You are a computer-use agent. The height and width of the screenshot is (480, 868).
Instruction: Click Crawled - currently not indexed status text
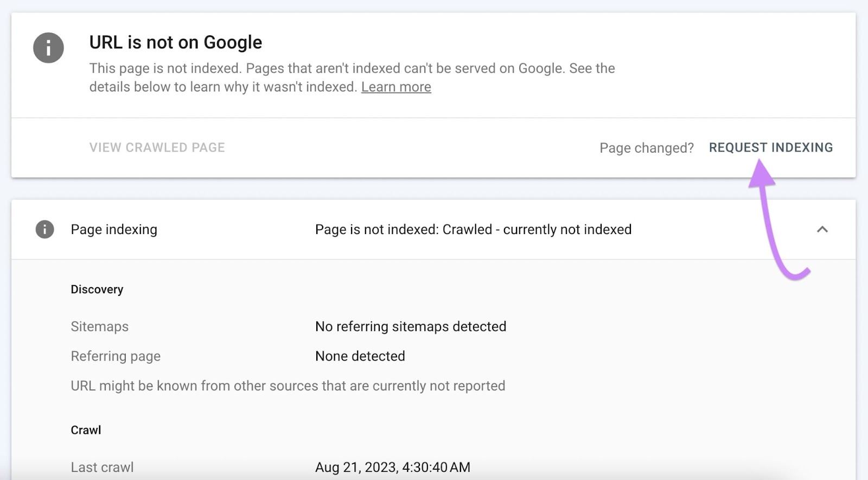(537, 229)
